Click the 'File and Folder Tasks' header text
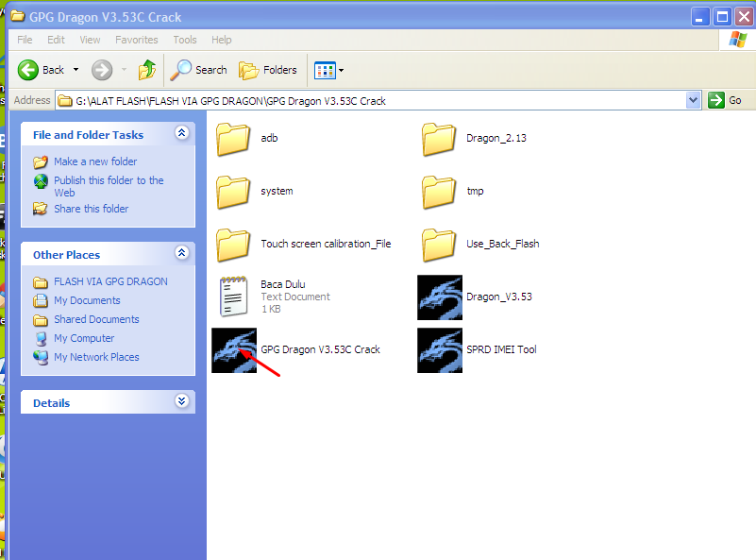This screenshot has height=560, width=756. [x=88, y=135]
